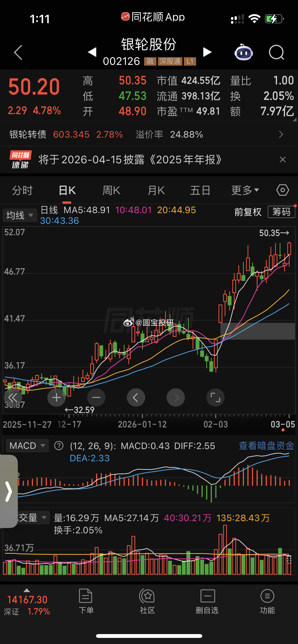Tap the 02-03 date marker
This screenshot has height=644, width=298.
215,424
